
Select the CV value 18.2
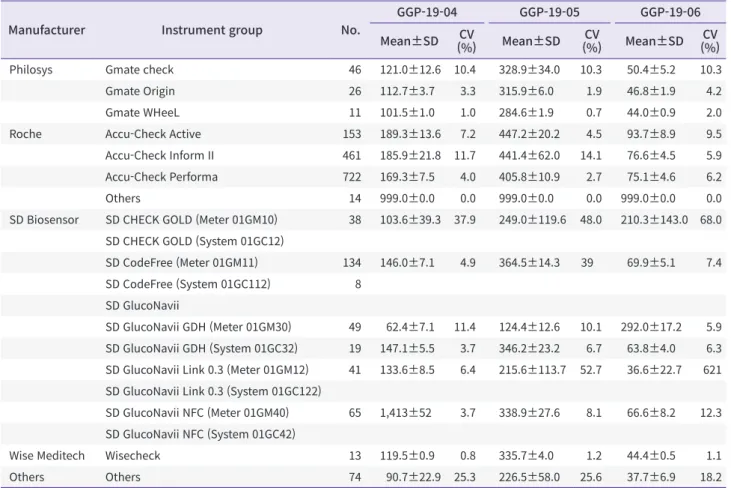[710, 477]
